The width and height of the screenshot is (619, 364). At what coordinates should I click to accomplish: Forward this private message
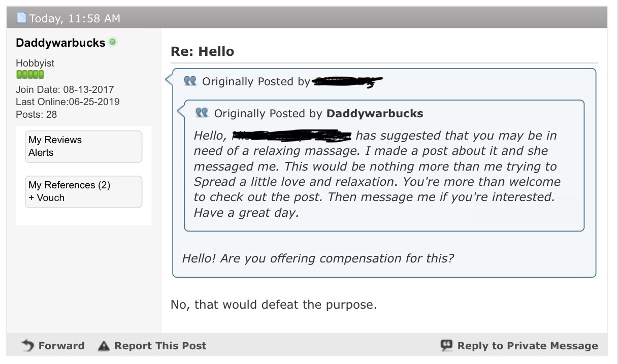click(61, 346)
